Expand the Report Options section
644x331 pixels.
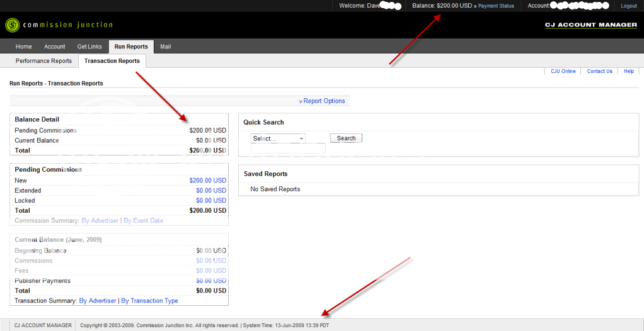tap(322, 101)
